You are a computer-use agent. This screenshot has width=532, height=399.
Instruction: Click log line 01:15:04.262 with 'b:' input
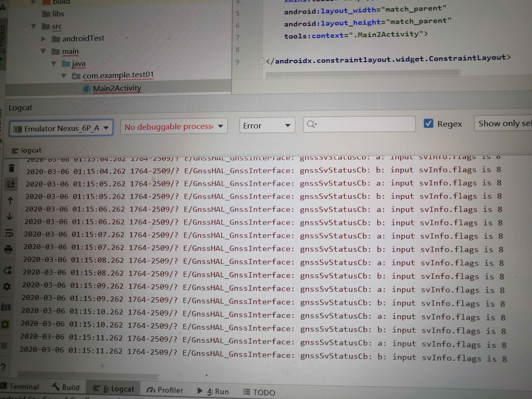(264, 171)
